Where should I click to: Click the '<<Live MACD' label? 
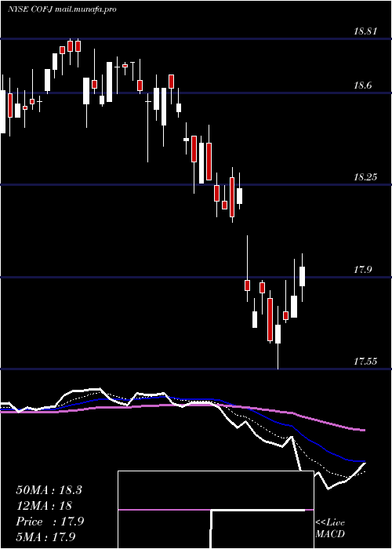click(330, 529)
